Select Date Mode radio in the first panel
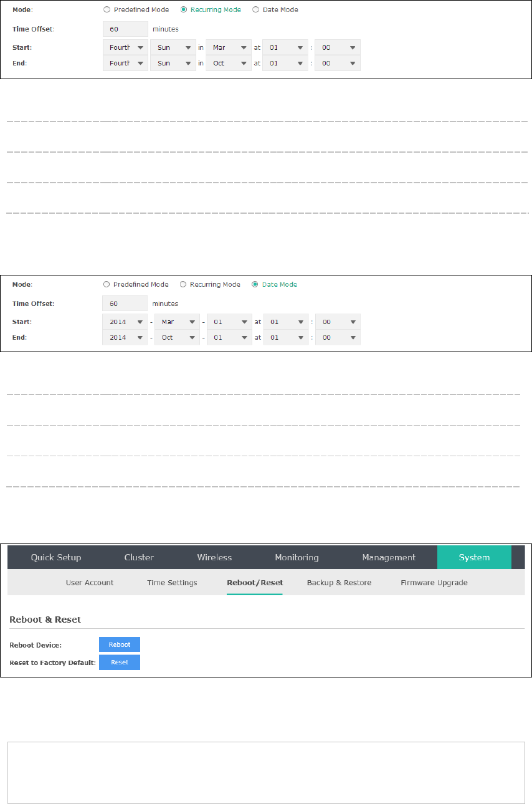This screenshot has width=532, height=804. [255, 10]
